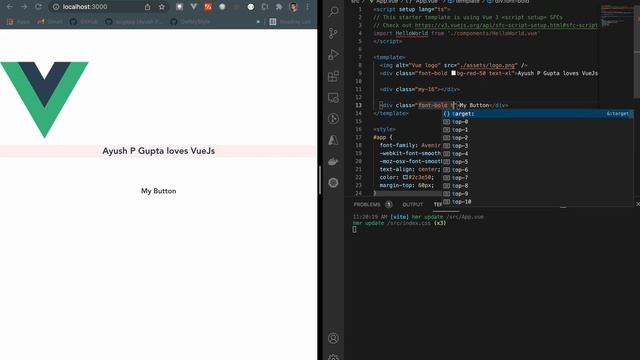Open the Search view in VS Code
This screenshot has height=360, width=640.
[x=333, y=11]
